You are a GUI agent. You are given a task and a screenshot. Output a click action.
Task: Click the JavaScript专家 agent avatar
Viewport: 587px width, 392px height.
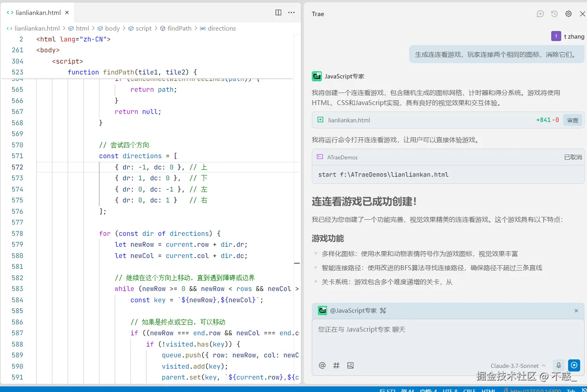pyautogui.click(x=317, y=76)
